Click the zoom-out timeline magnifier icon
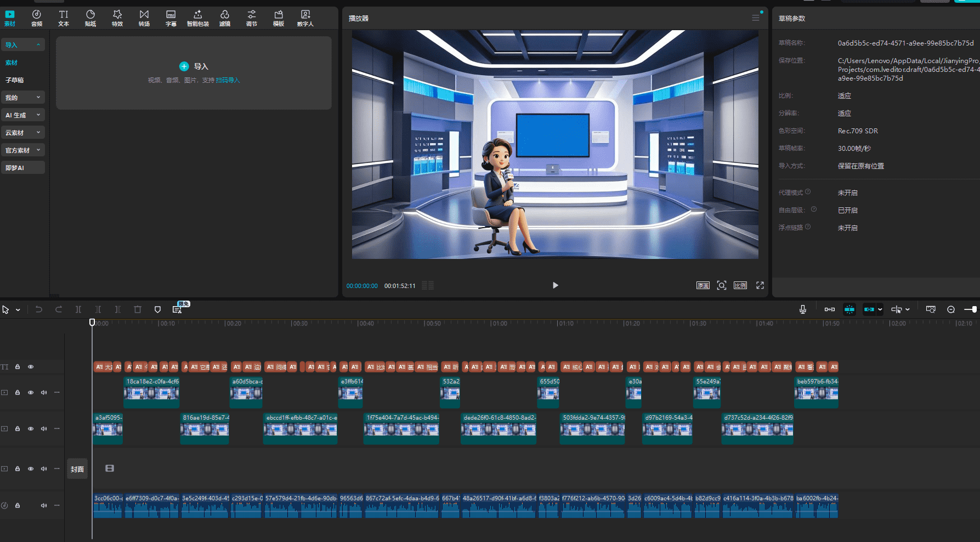 (951, 309)
